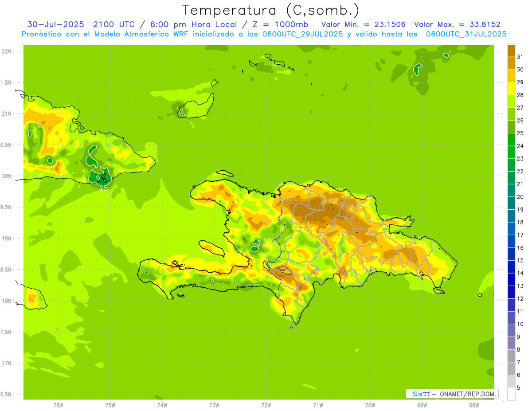Screen dimensions: 532x411
Task: Click 'Valor Max. = 33.8152' value
Action: pyautogui.click(x=457, y=24)
